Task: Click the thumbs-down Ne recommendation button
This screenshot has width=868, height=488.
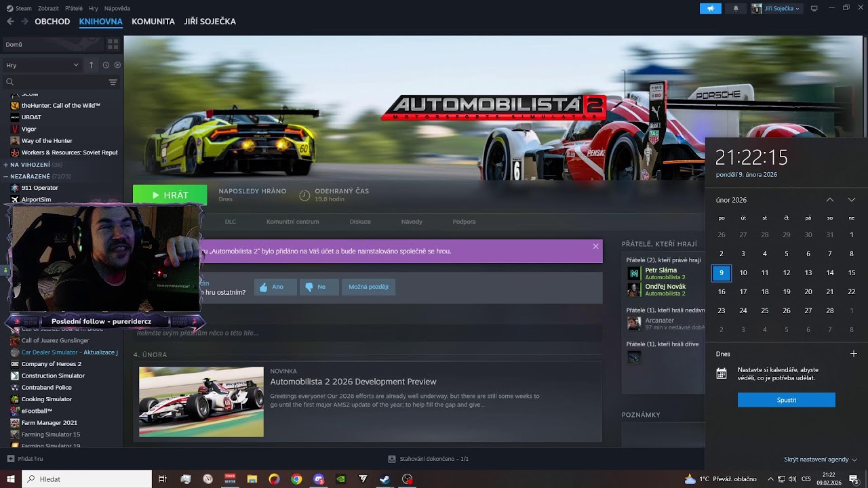Action: click(319, 287)
